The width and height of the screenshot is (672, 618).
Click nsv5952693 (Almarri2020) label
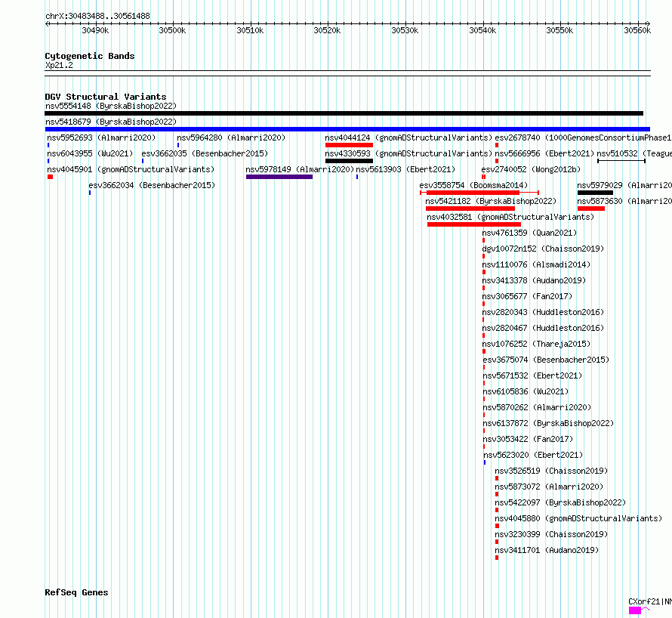102,138
